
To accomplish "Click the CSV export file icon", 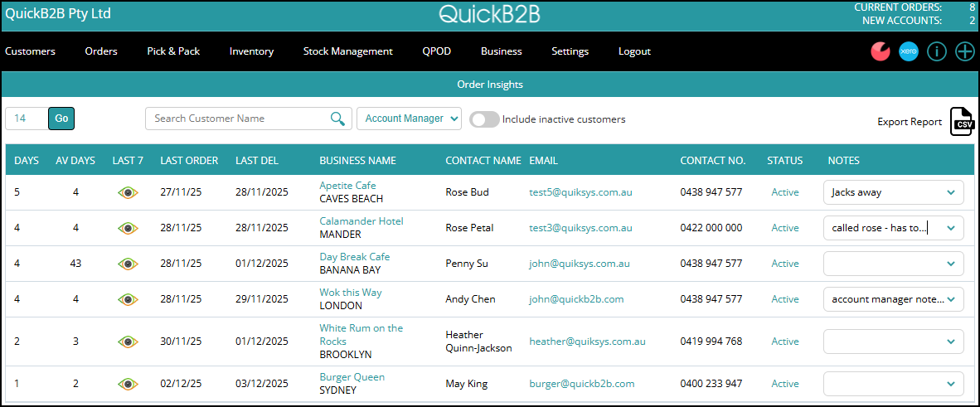I will tap(962, 122).
